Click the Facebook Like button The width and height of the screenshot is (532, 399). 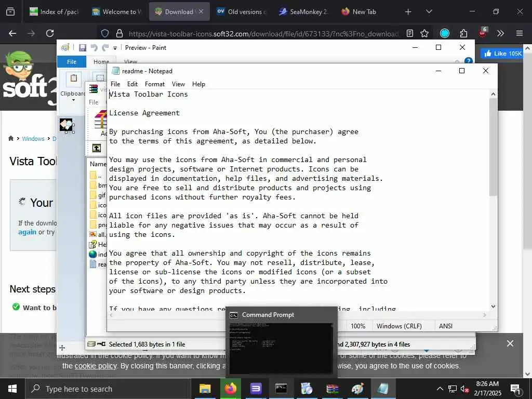tap(502, 54)
